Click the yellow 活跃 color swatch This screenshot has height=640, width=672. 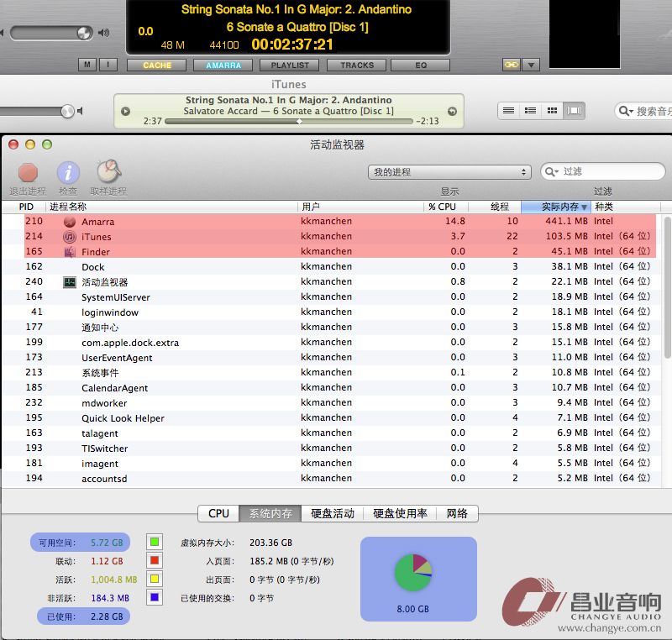point(155,579)
